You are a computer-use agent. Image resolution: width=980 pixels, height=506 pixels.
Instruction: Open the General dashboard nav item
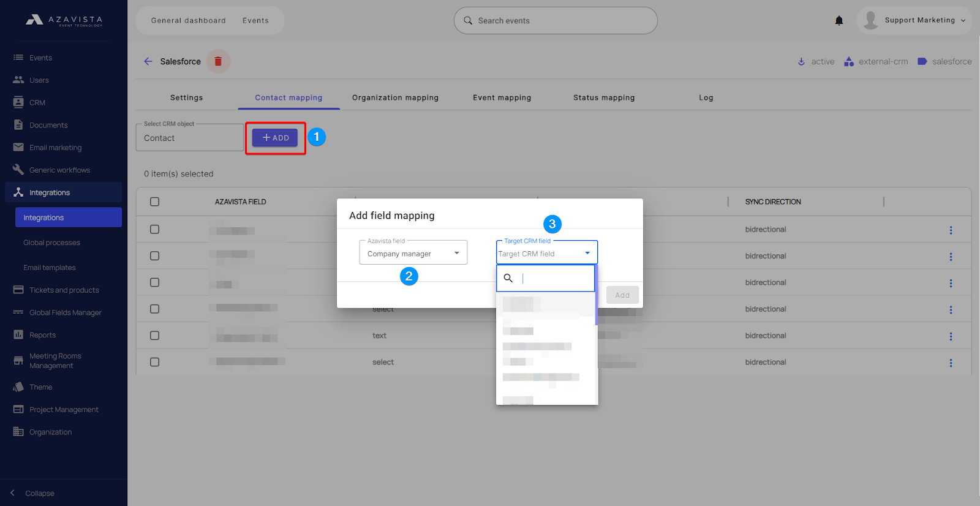coord(189,20)
